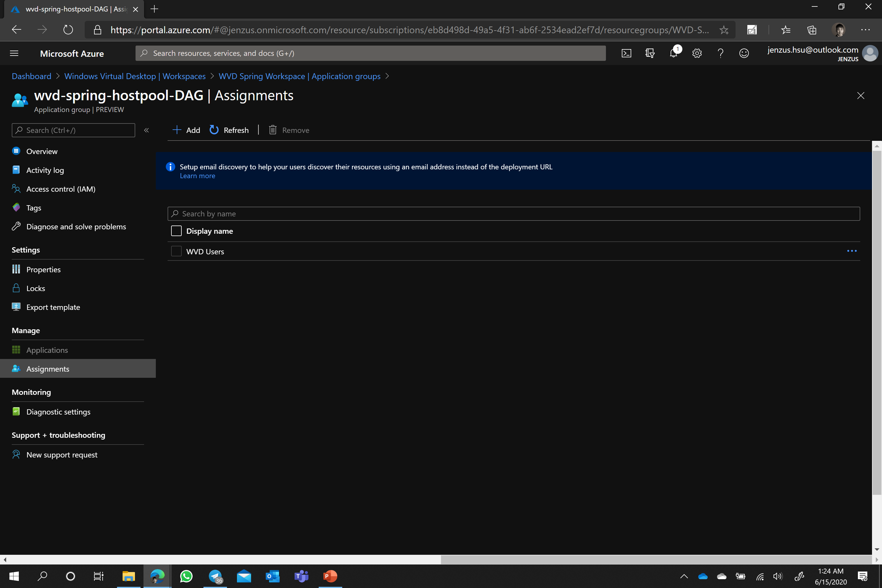The image size is (882, 588).
Task: Go to Dashboard breadcrumb
Action: pos(31,76)
